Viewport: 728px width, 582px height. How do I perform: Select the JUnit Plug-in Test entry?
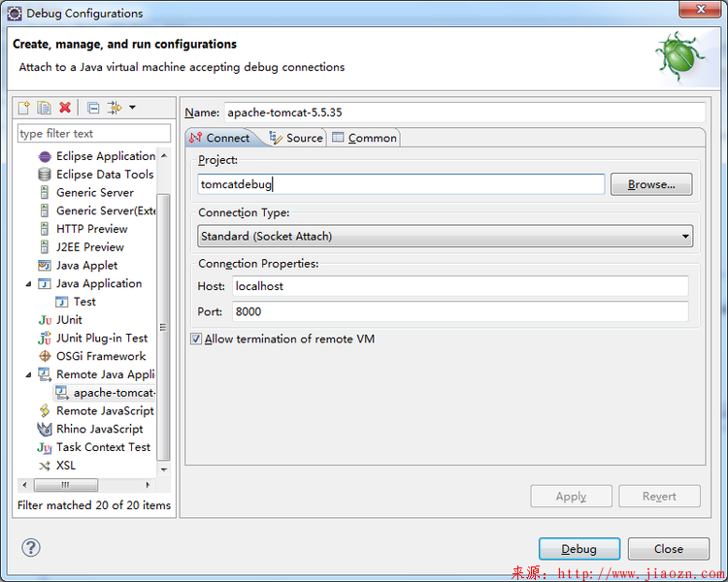coord(102,339)
